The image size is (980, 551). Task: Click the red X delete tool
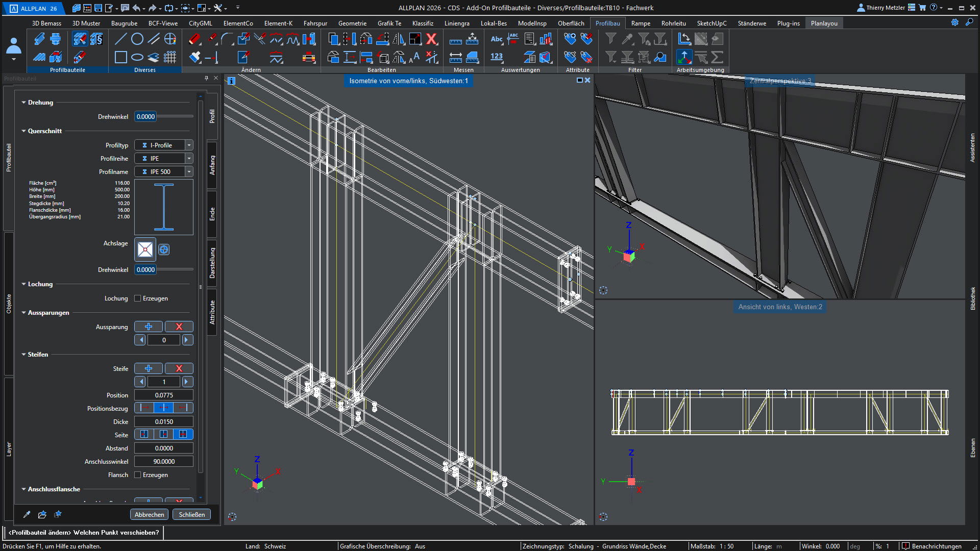432,39
